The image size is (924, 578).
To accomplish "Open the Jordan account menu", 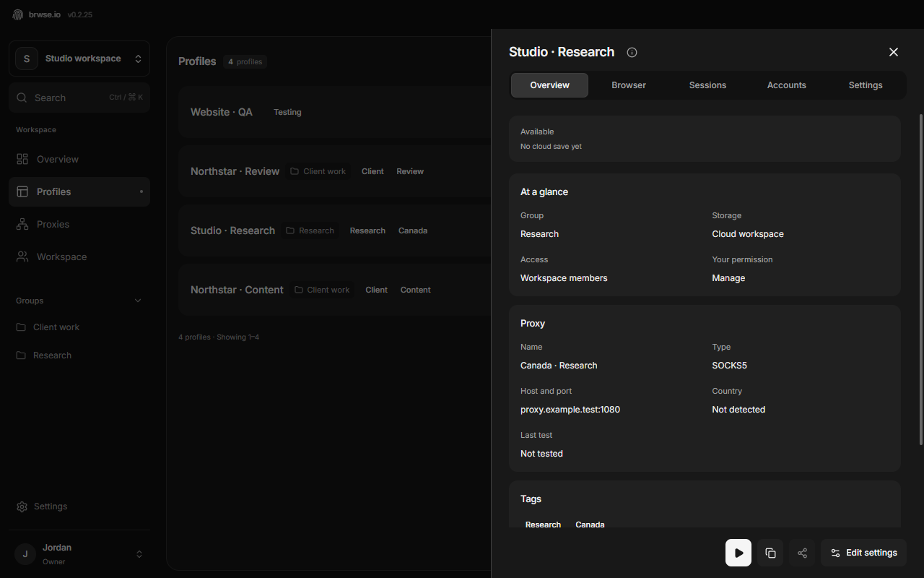I will [79, 554].
